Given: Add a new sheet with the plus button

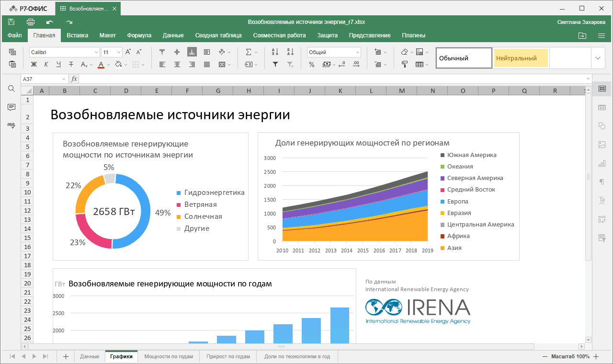Looking at the screenshot, I should (x=65, y=356).
